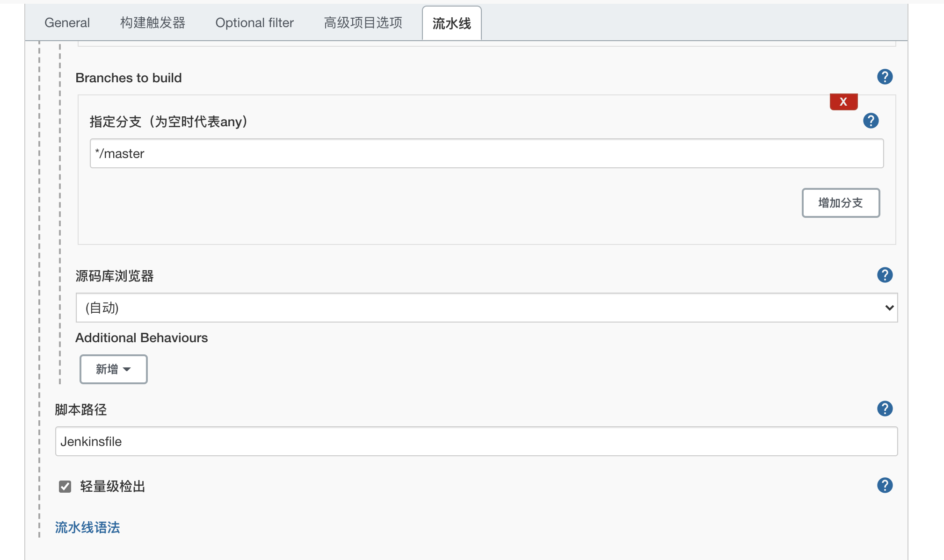Click the 轻量级检出 label text
Viewport: 944px width, 560px height.
click(x=113, y=487)
